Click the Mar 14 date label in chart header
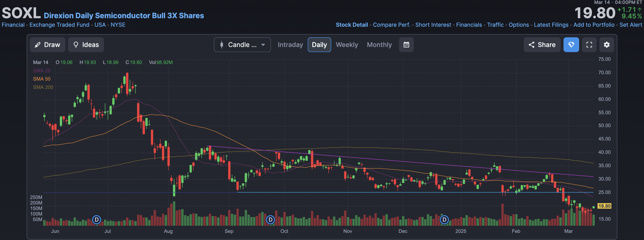The width and height of the screenshot is (644, 240). tap(40, 62)
